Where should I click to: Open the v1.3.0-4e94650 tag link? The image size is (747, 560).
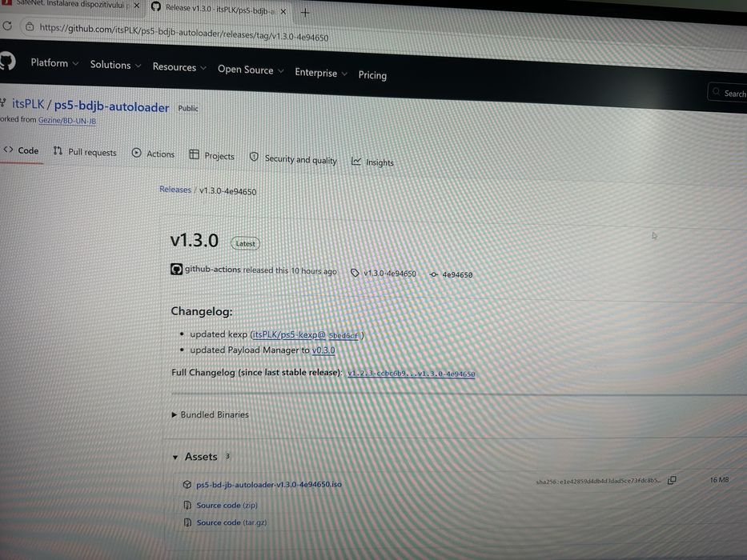tap(390, 274)
